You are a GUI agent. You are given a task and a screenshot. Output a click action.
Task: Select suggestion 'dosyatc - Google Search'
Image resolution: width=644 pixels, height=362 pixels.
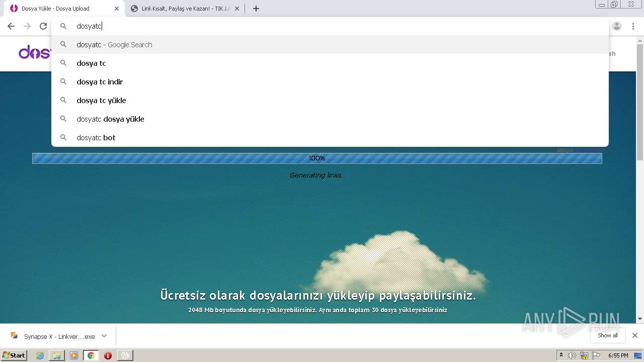(330, 45)
